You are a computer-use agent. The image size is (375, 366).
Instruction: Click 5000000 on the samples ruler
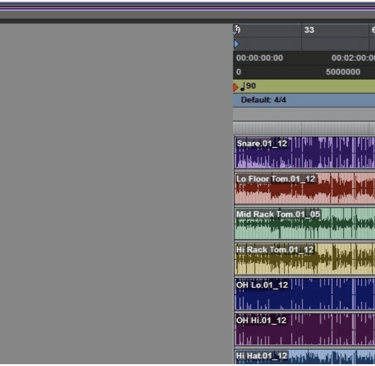click(343, 72)
